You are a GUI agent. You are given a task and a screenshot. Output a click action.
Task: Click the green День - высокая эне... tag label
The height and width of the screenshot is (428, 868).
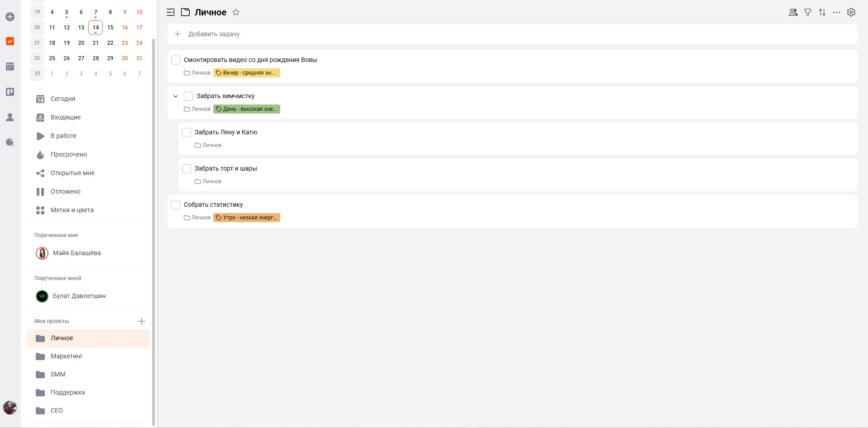point(247,109)
